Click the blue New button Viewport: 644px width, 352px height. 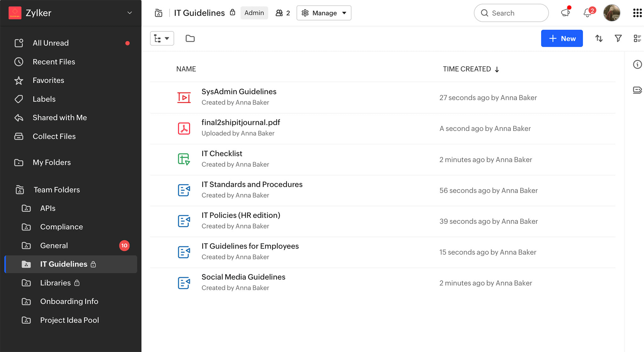pos(562,38)
